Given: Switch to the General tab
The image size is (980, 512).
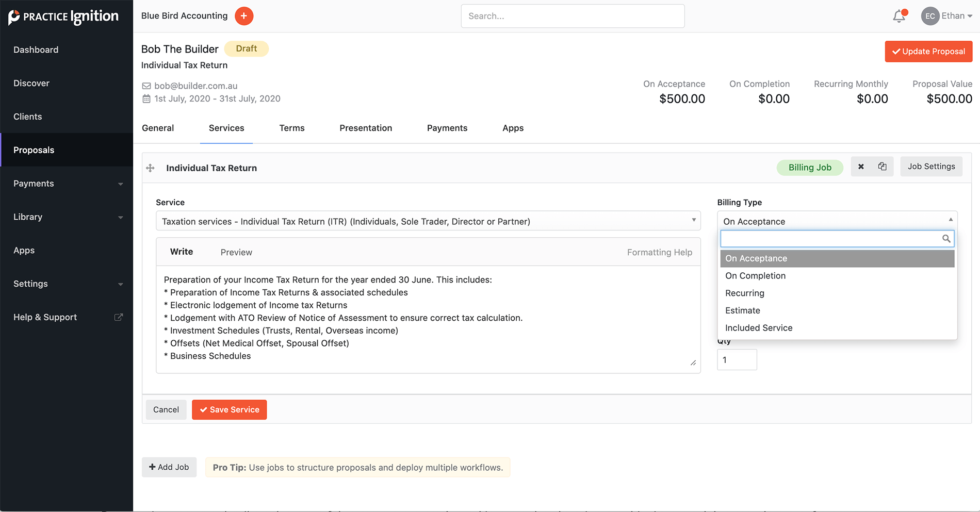Looking at the screenshot, I should click(x=158, y=128).
